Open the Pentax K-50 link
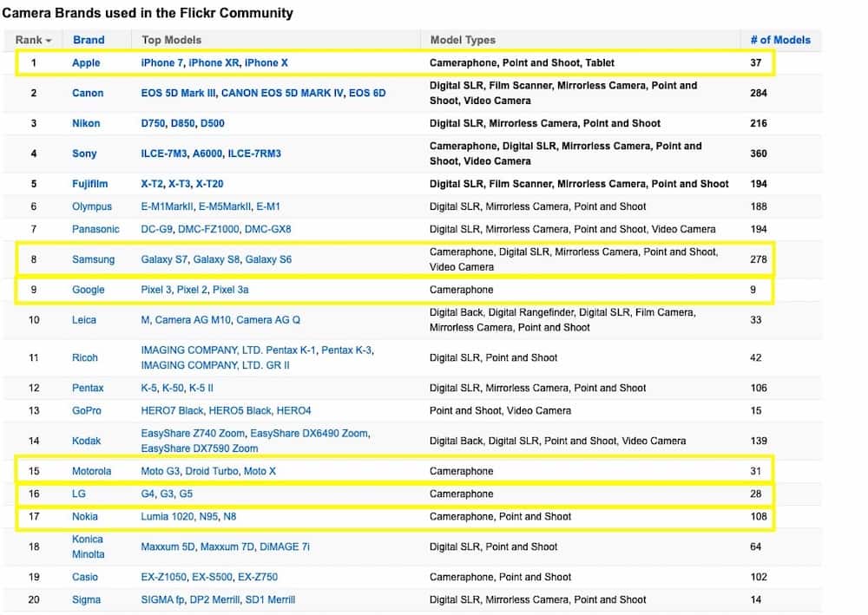Viewport: 868px width, 615px height. click(173, 388)
